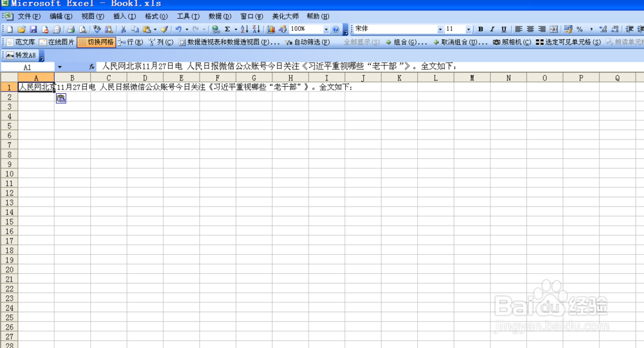Select cell A1 containing 人民网北京
The height and width of the screenshot is (348, 644).
tap(36, 87)
